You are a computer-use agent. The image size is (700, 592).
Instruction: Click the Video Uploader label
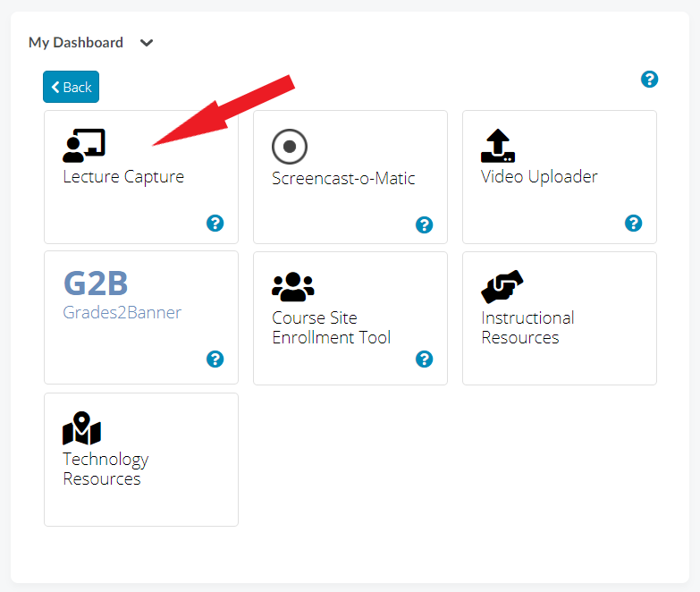pos(539,177)
